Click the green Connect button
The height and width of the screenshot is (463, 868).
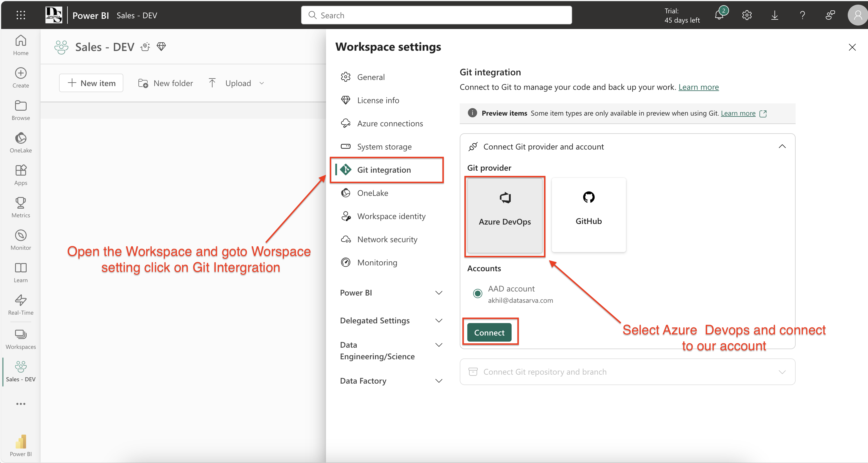[x=489, y=332]
